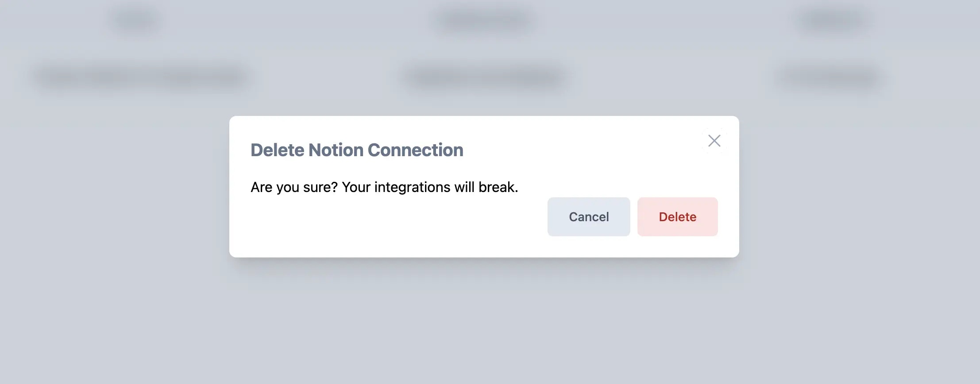The width and height of the screenshot is (980, 384).
Task: Click the integrations warning message text
Action: point(384,187)
